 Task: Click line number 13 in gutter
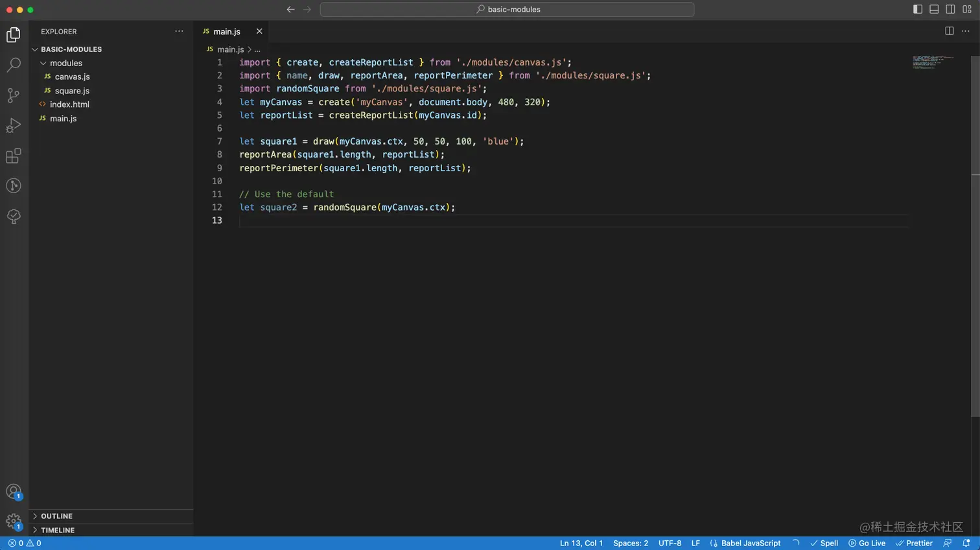point(216,221)
